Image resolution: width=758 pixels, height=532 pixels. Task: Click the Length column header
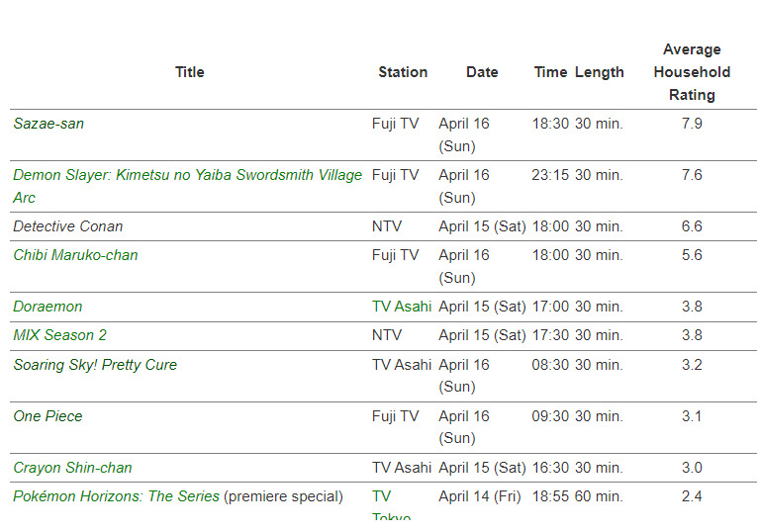[x=600, y=72]
